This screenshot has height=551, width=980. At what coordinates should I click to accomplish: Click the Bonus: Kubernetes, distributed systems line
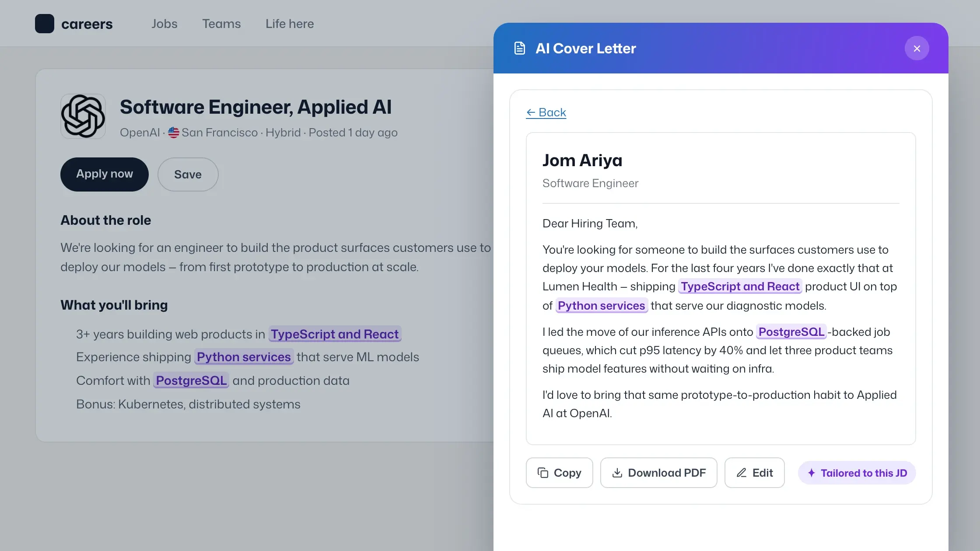tap(188, 404)
